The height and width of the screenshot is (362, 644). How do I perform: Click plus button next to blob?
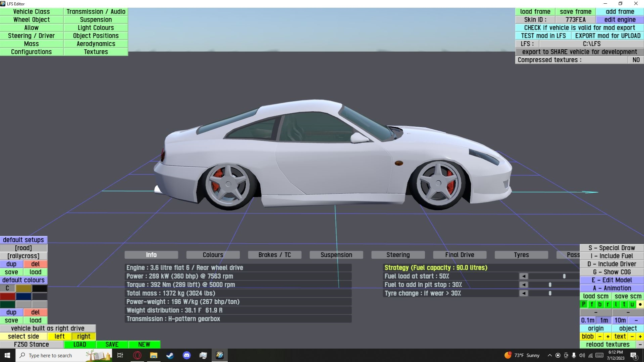608,337
